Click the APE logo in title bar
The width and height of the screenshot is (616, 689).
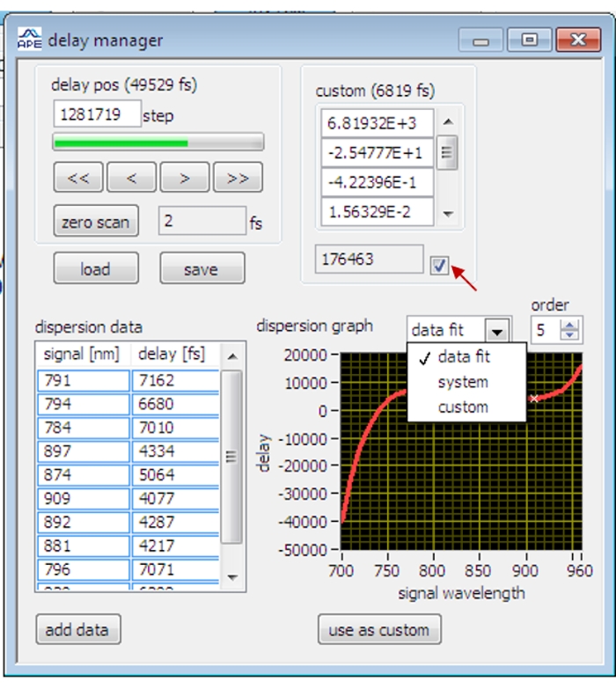click(29, 40)
